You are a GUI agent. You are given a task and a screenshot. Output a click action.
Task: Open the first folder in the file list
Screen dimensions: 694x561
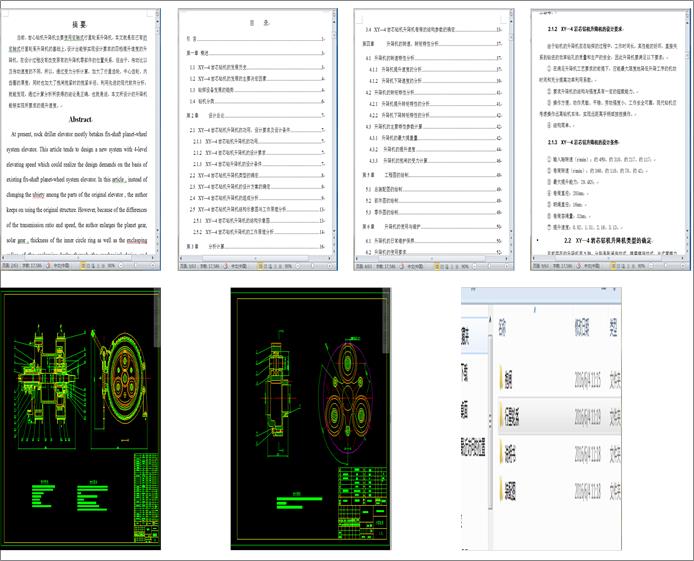pos(506,380)
